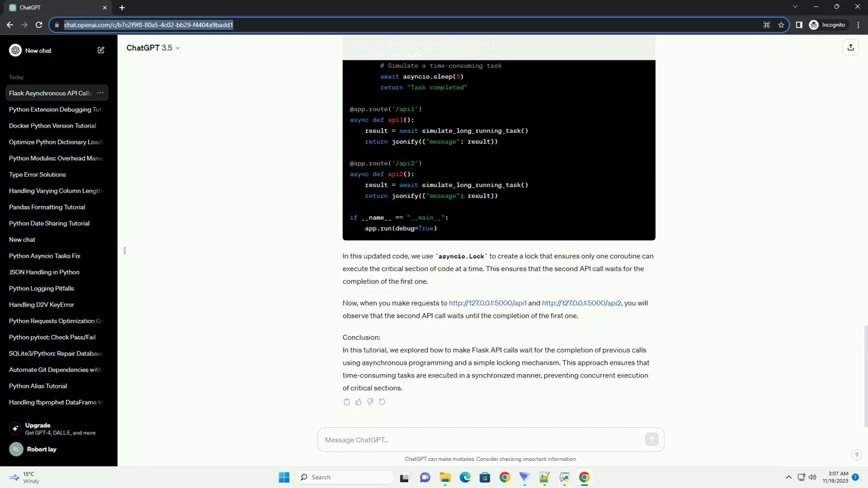This screenshot has width=868, height=488.
Task: Open the Robert lay account menu
Action: click(x=57, y=449)
